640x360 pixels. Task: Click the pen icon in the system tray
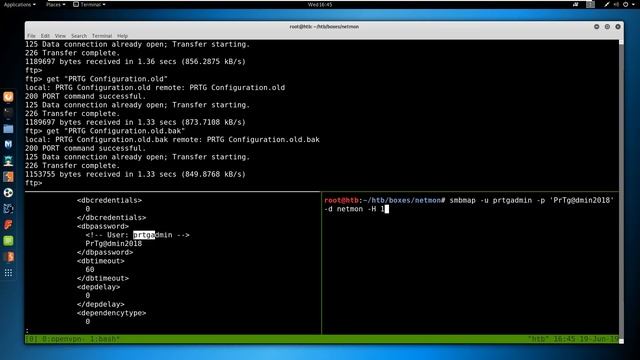click(x=607, y=4)
